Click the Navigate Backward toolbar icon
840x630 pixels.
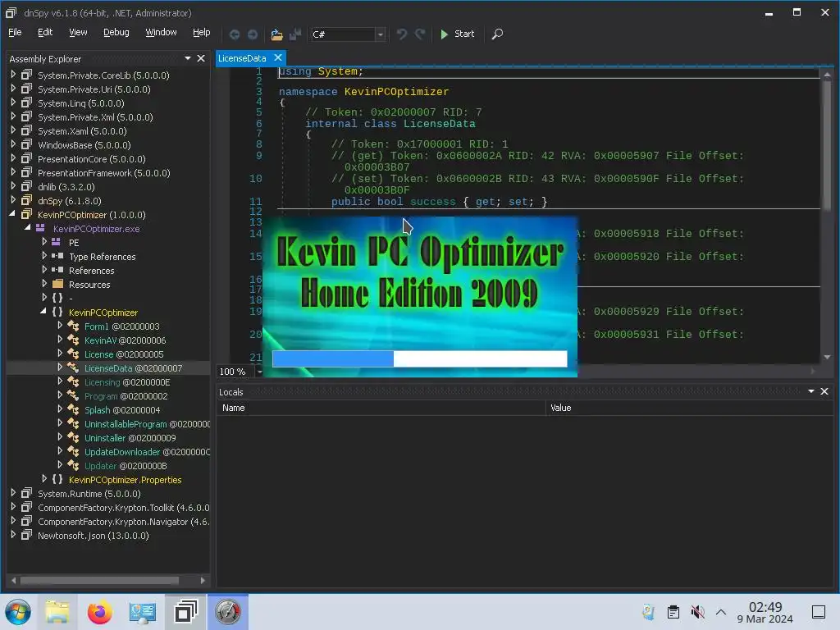tap(234, 34)
